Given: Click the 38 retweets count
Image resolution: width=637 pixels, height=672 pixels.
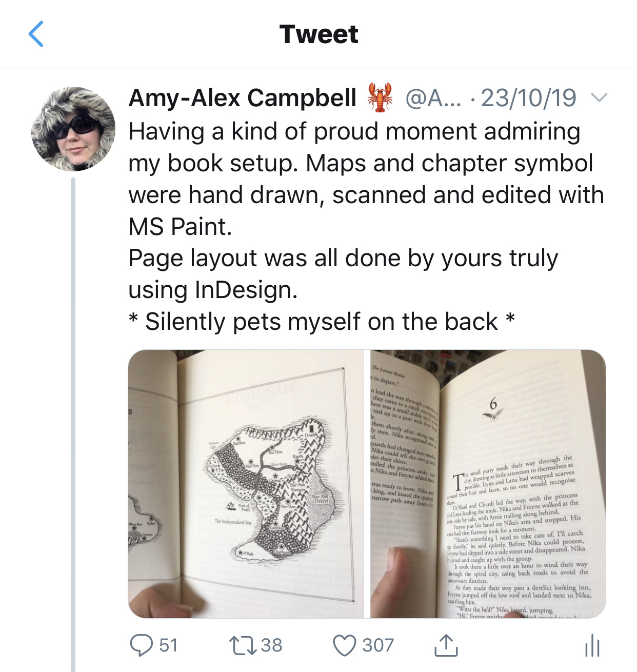Looking at the screenshot, I should (271, 645).
